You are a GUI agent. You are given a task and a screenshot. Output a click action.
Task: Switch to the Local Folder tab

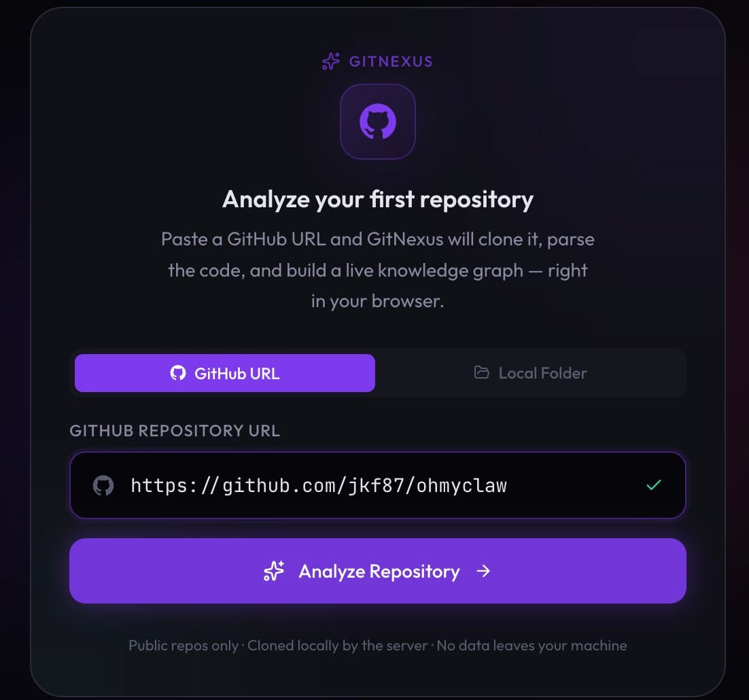(530, 373)
